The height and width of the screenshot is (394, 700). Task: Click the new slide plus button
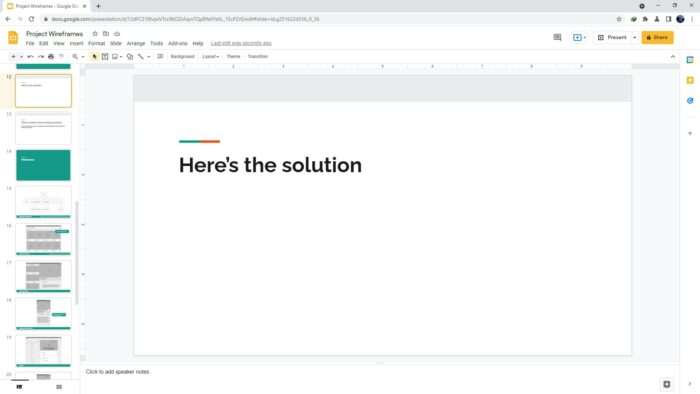click(13, 57)
